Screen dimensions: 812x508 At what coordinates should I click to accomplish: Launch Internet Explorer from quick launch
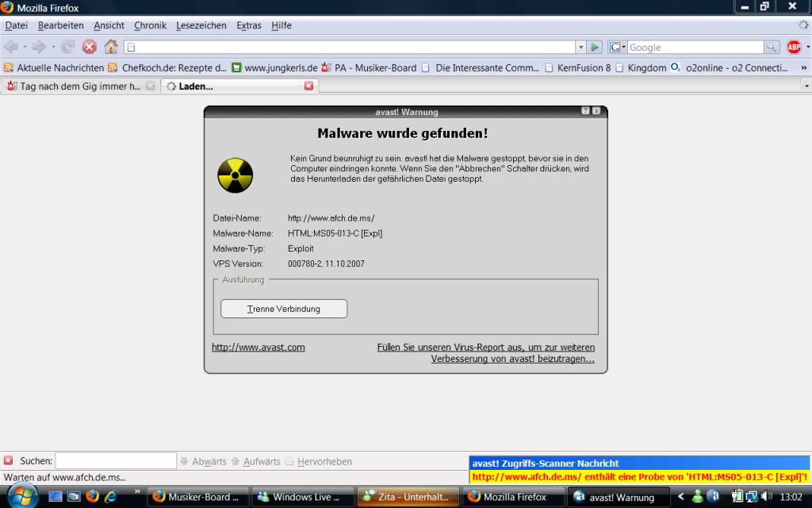(111, 497)
